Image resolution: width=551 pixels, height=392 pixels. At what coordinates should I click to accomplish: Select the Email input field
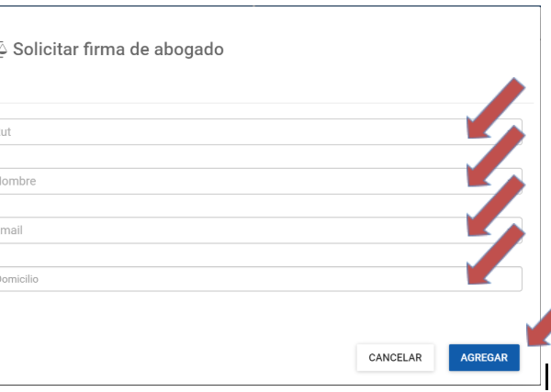230,230
